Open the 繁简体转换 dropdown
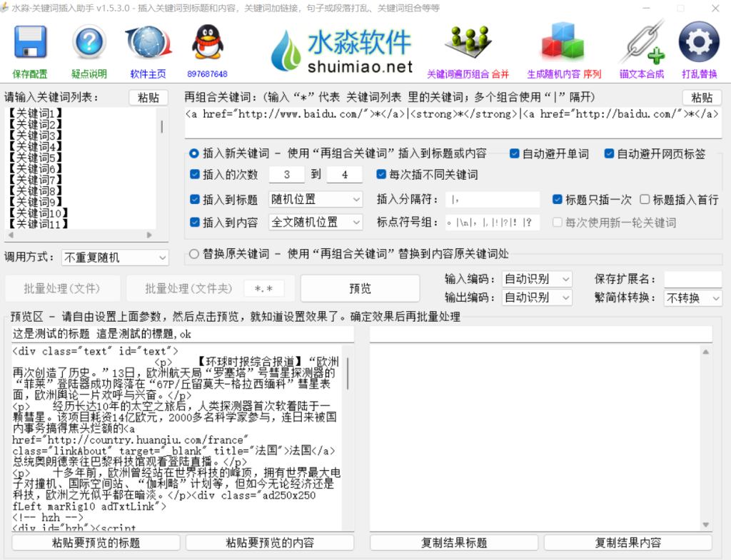Image resolution: width=731 pixels, height=560 pixels. coord(692,298)
